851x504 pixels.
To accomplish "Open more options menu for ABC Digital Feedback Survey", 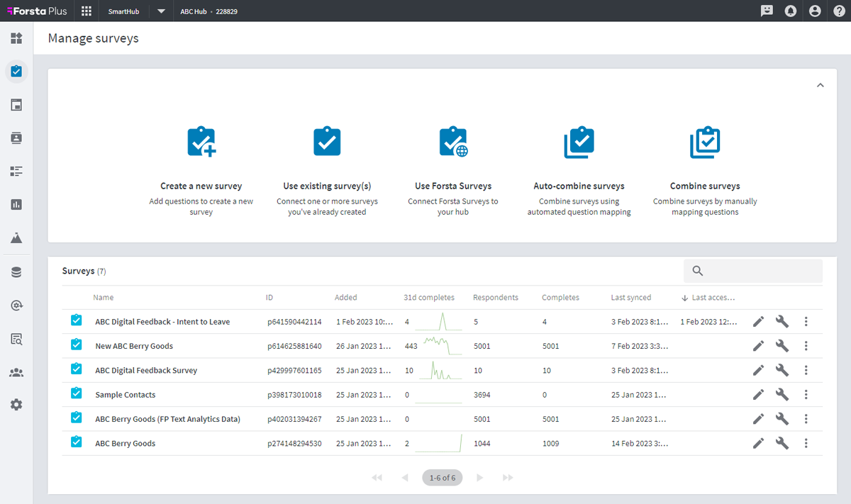I will (x=806, y=370).
